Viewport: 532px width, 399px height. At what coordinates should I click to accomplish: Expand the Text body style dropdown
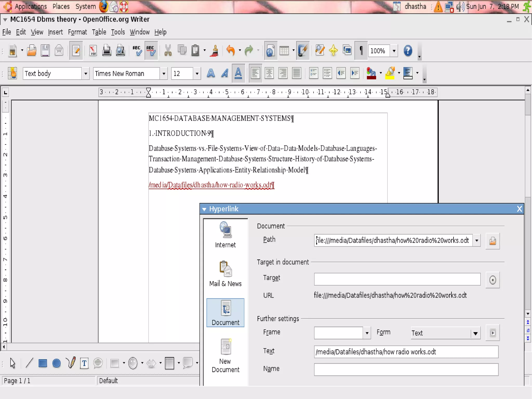85,74
